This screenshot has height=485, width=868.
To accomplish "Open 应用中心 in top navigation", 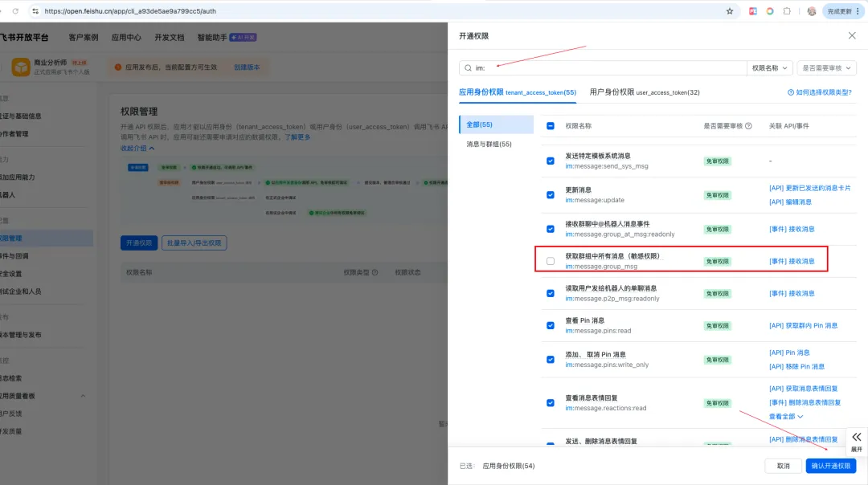I will pyautogui.click(x=126, y=37).
